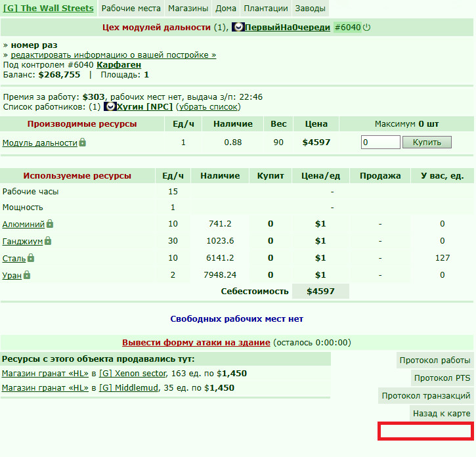Click the Сталь stock value 6141.2

[x=220, y=258]
